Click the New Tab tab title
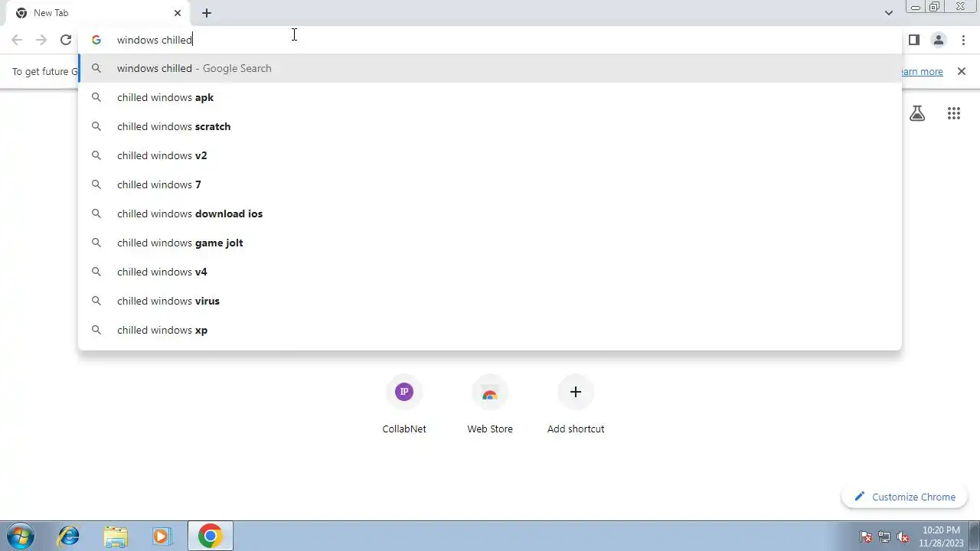 (51, 13)
